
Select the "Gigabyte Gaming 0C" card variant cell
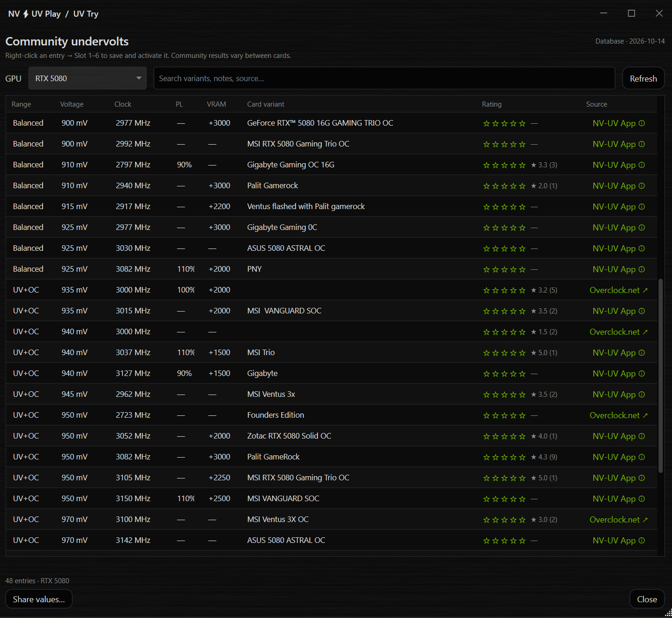(x=282, y=227)
